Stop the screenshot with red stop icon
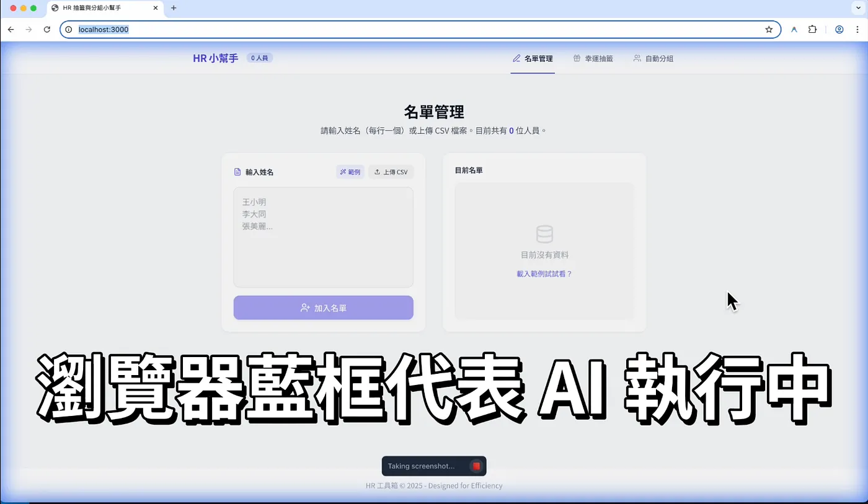 (476, 466)
